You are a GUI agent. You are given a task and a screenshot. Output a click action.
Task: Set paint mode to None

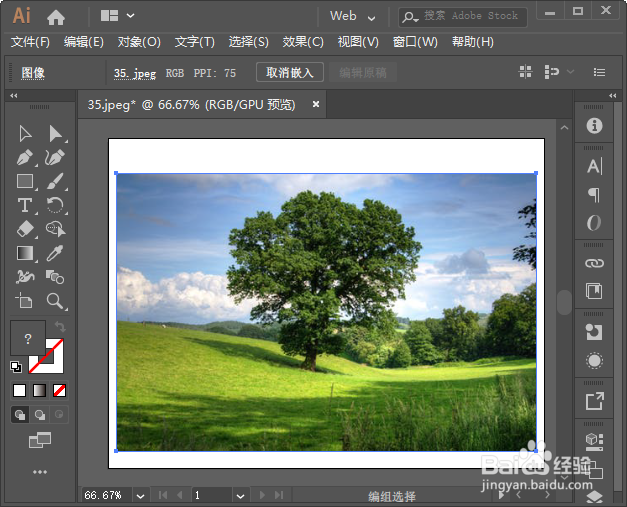pyautogui.click(x=60, y=390)
